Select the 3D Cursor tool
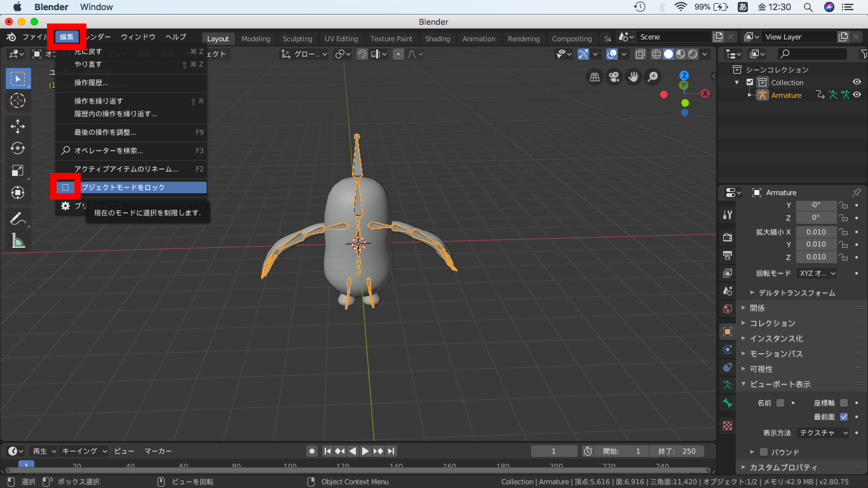This screenshot has width=868, height=488. (x=18, y=100)
